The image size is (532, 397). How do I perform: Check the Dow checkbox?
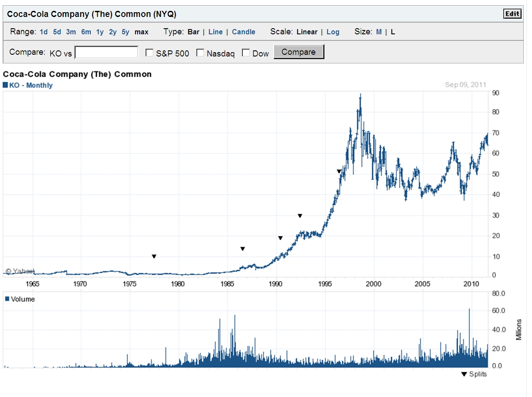click(x=246, y=53)
